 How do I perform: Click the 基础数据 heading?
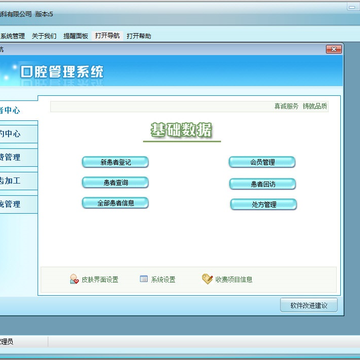(x=182, y=130)
